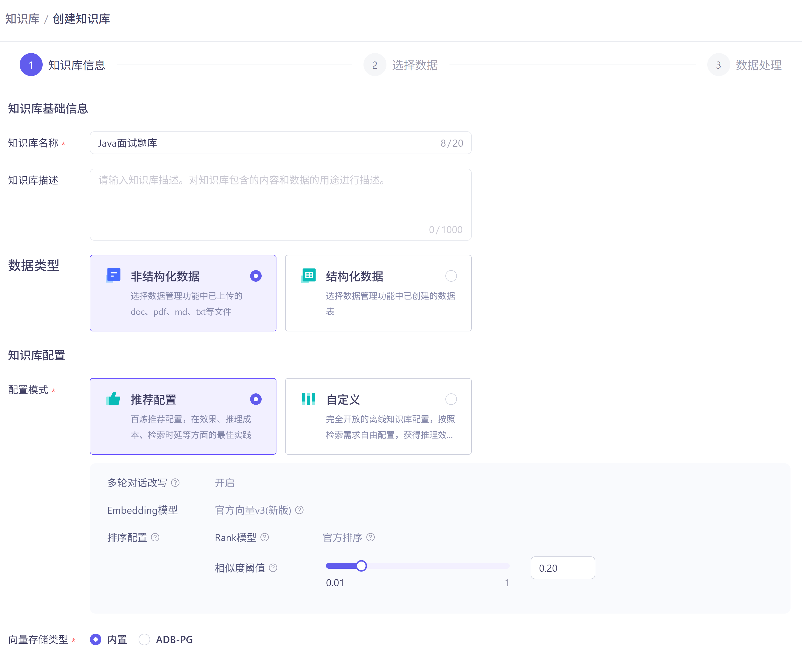The width and height of the screenshot is (802, 672).
Task: Click help icon beside 多轮对话改写
Action: [x=175, y=483]
